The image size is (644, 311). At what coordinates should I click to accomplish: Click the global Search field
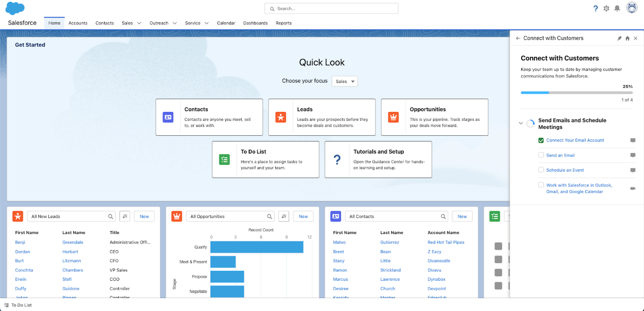[x=331, y=9]
